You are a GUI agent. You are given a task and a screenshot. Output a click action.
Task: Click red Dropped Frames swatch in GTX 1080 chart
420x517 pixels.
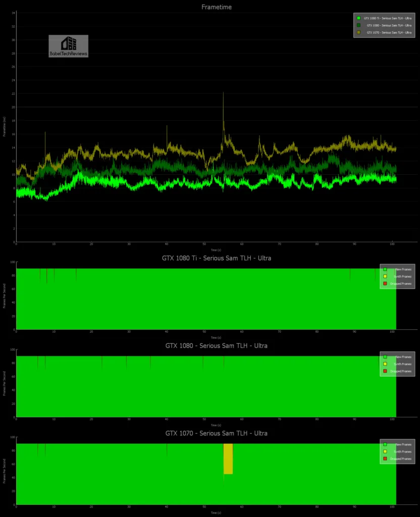coord(385,371)
